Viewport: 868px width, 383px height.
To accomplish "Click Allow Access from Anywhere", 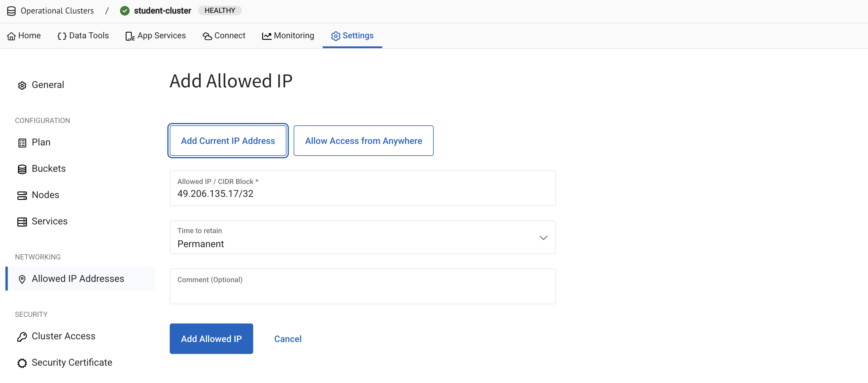I will 363,141.
